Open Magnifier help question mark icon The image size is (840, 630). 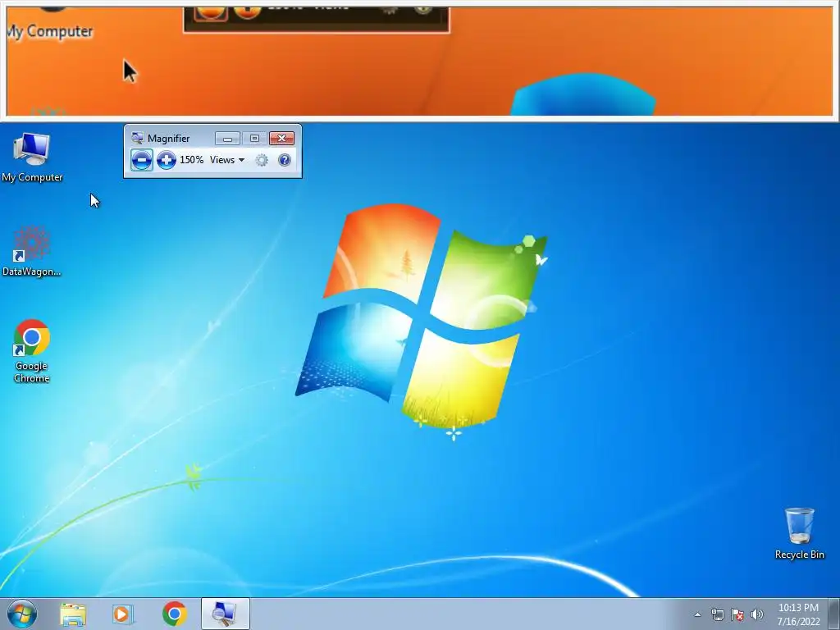coord(285,160)
